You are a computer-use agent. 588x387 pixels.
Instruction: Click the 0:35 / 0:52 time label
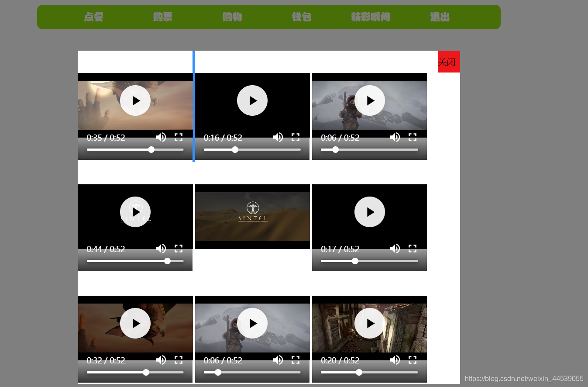point(106,138)
